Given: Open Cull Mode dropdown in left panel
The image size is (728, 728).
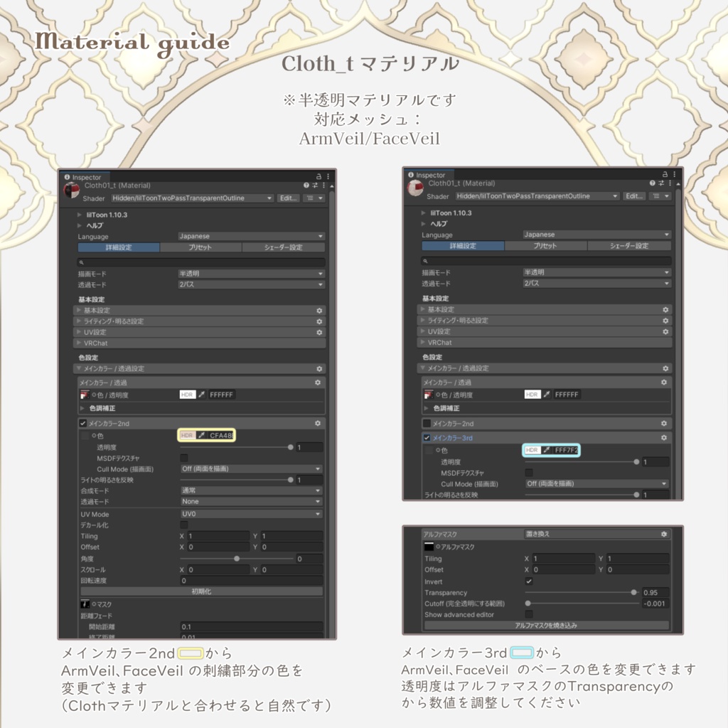Looking at the screenshot, I should (x=251, y=469).
